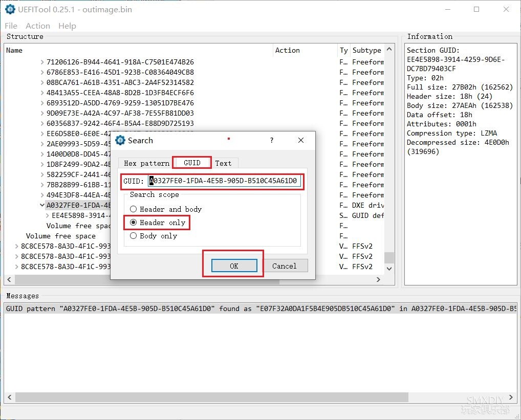Select the Body only radio button
Viewport: 521px width, 420px height.
[x=133, y=236]
